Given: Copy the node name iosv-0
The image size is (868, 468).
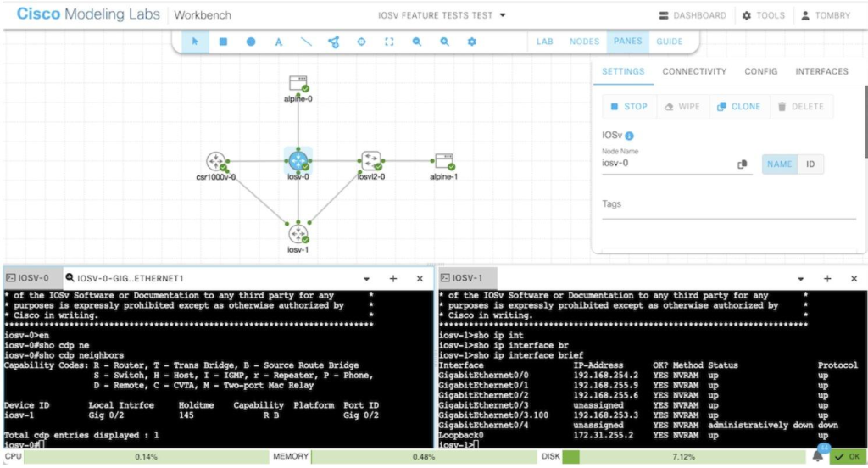Looking at the screenshot, I should [x=743, y=164].
